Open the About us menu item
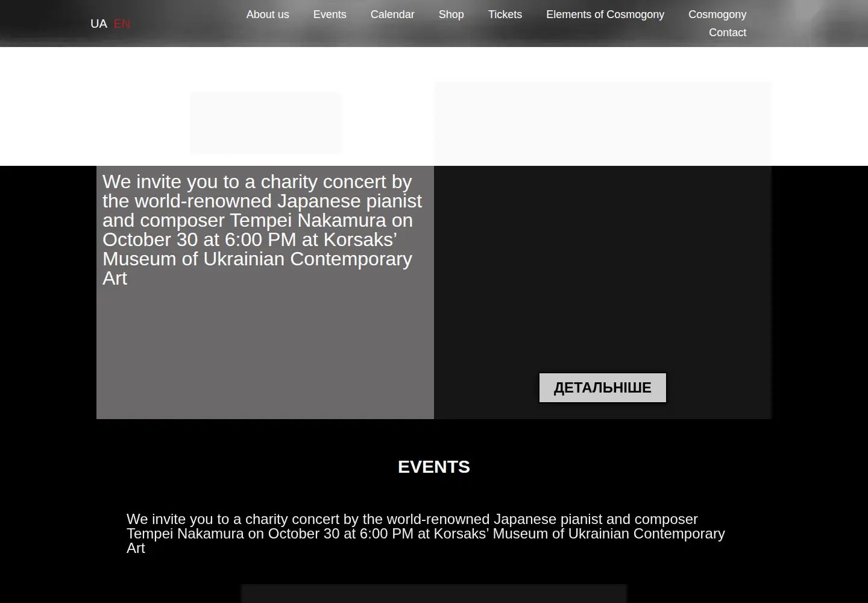The height and width of the screenshot is (603, 868). tap(268, 14)
